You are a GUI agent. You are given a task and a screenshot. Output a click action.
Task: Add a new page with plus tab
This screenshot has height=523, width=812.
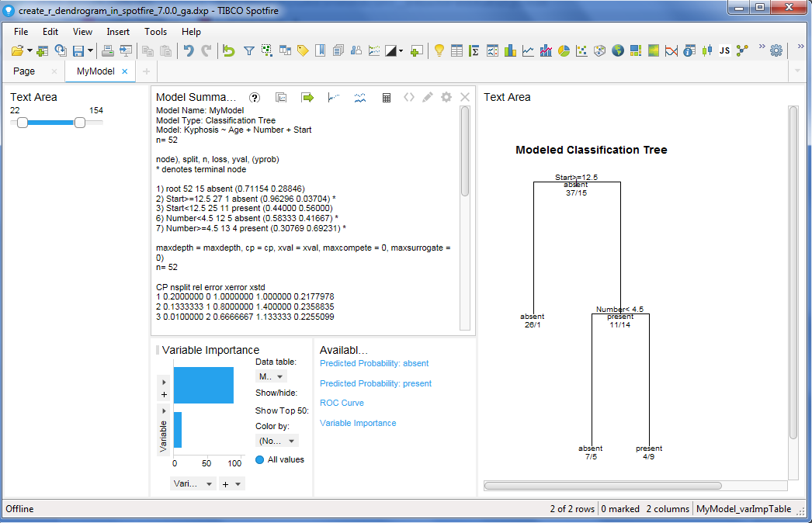[147, 71]
